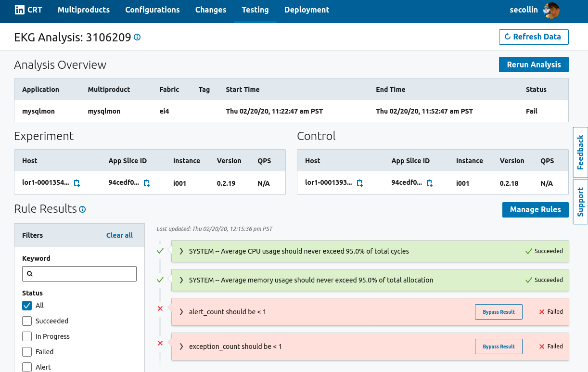This screenshot has height=372, width=588.
Task: Click the Rerun Analysis button
Action: pos(534,64)
